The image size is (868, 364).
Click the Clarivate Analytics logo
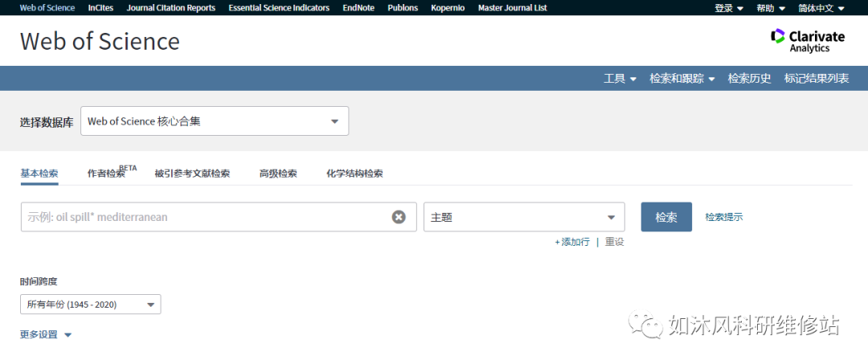tap(808, 40)
